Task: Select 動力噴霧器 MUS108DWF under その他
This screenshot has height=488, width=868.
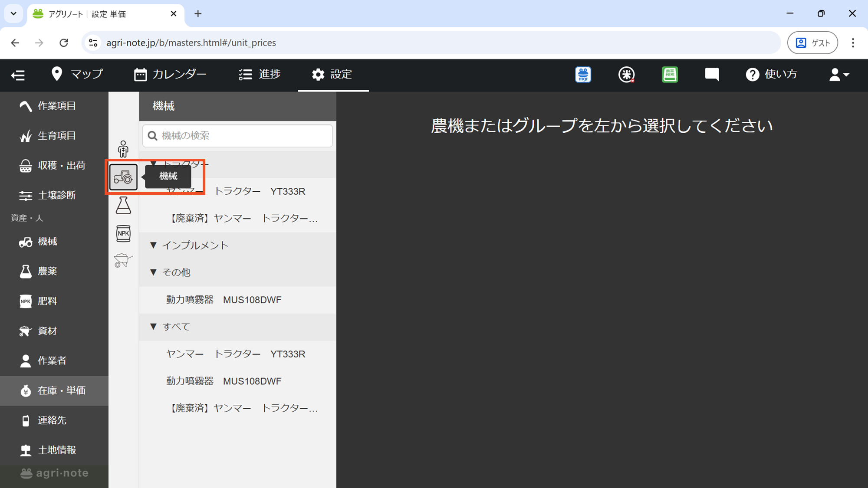Action: pos(237,300)
